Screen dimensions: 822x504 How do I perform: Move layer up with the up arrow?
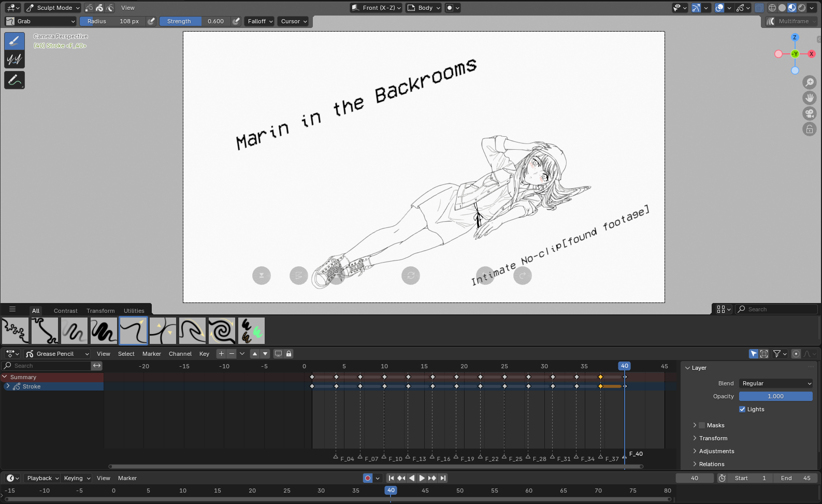[255, 354]
